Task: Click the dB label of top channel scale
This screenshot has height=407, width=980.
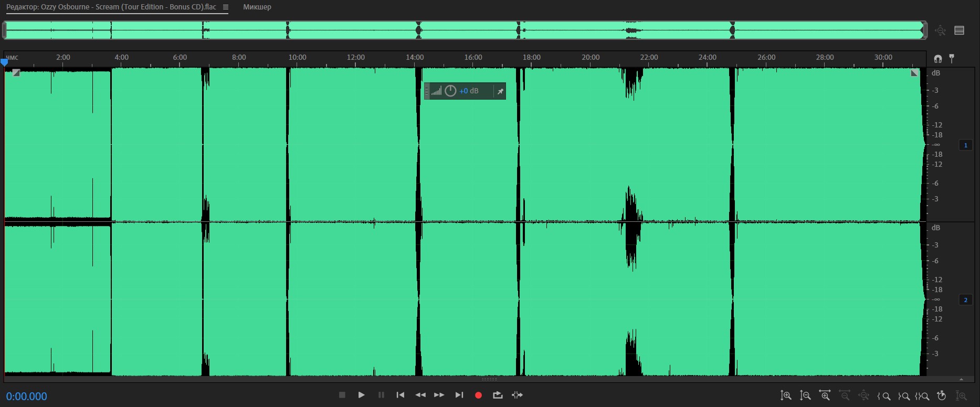Action: point(935,73)
